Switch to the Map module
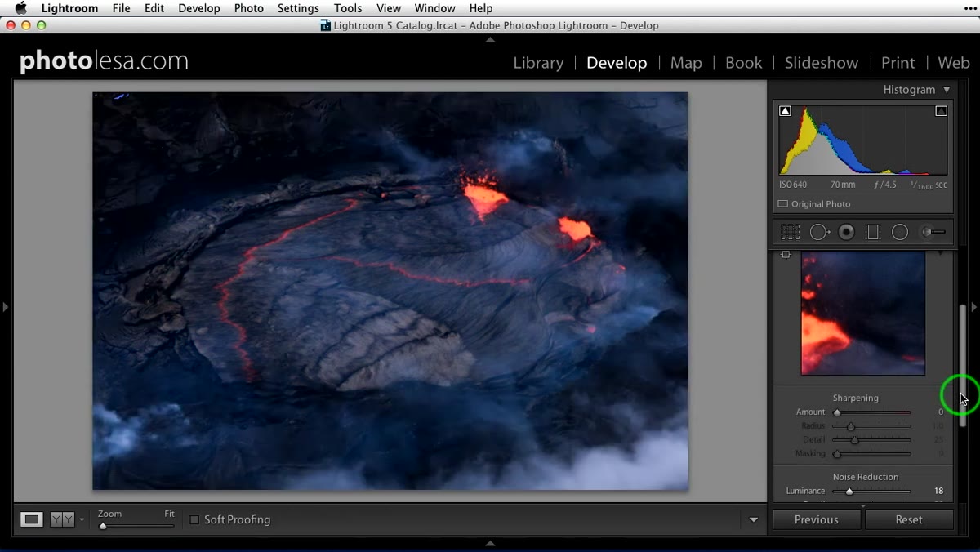The width and height of the screenshot is (980, 552). [686, 63]
